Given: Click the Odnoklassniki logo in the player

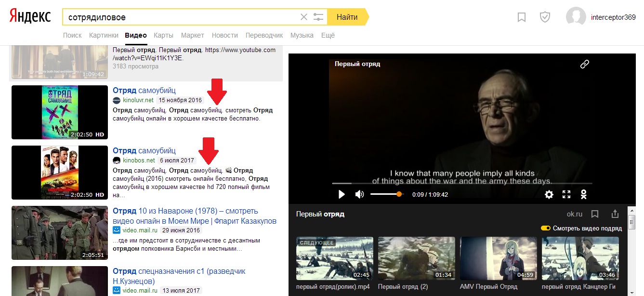Looking at the screenshot, I should 584,194.
